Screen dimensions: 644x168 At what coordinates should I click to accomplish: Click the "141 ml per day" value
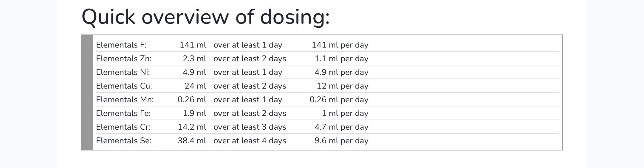[x=340, y=45]
